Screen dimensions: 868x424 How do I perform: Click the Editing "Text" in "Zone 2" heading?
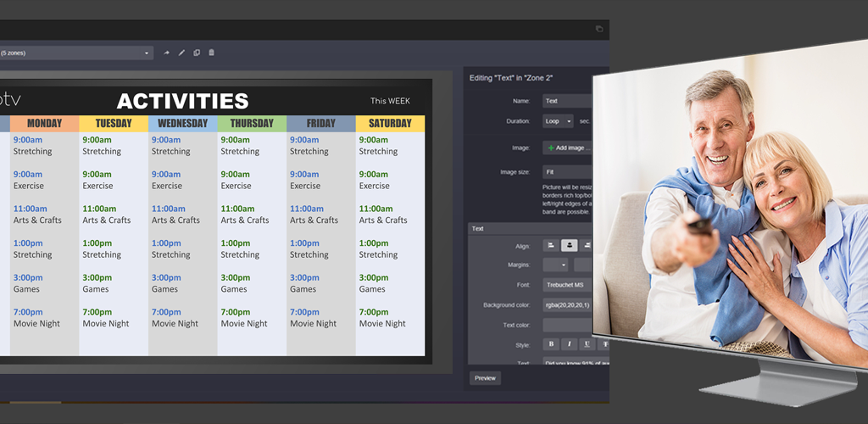tap(511, 78)
